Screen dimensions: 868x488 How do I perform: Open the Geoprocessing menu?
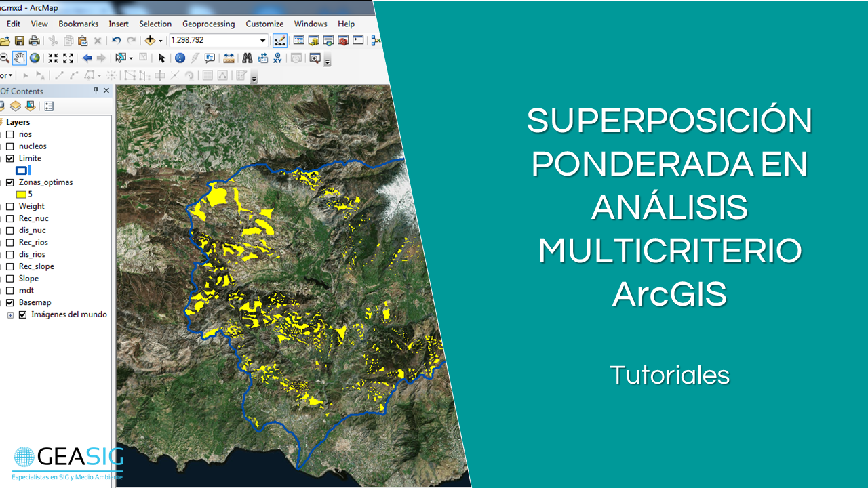click(x=208, y=24)
